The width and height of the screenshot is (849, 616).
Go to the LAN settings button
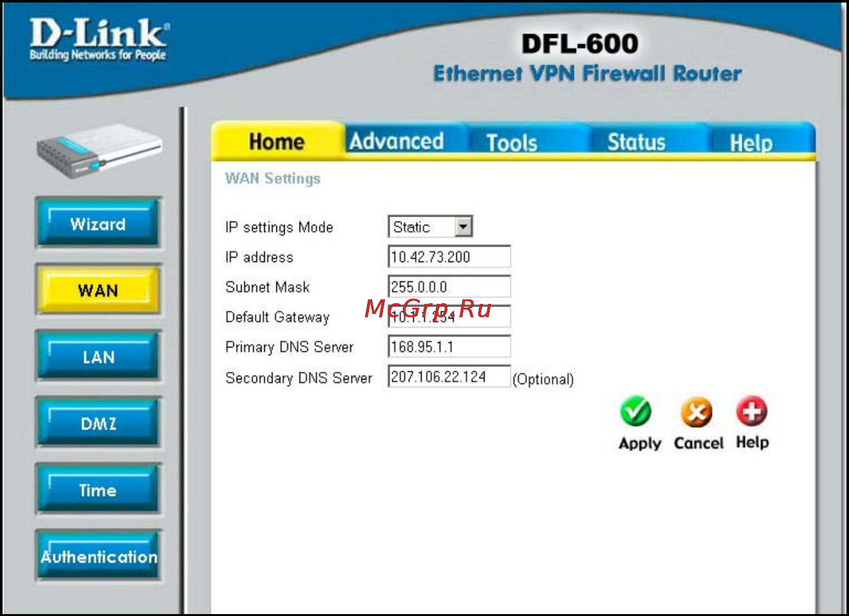[98, 357]
